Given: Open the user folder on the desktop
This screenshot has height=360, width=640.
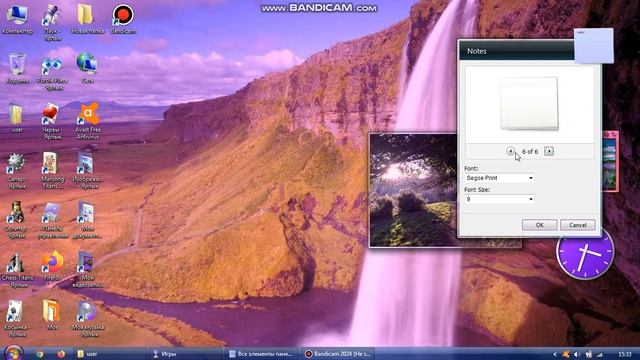Looking at the screenshot, I should 17,118.
